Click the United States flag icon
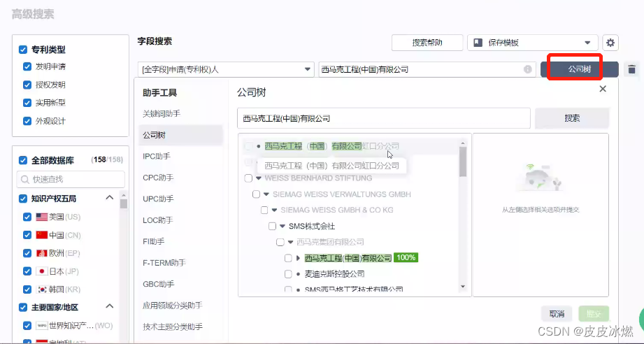The image size is (644, 344). (x=41, y=217)
